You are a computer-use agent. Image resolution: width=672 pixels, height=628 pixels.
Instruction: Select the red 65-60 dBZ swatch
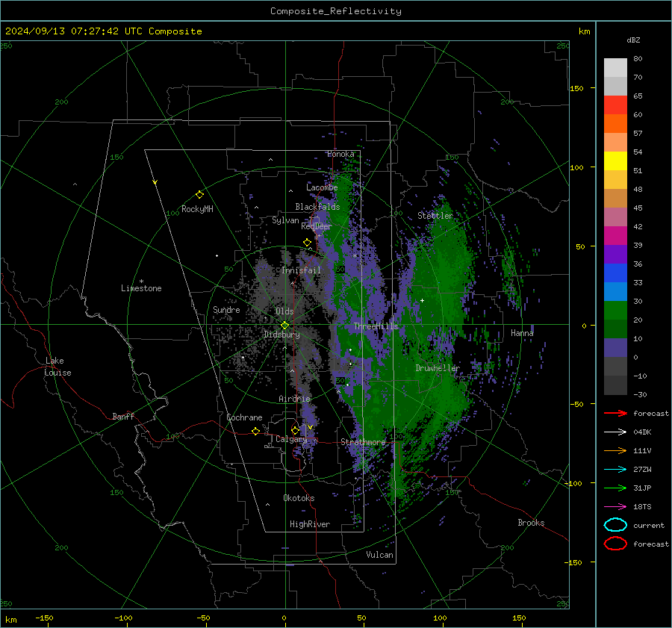(x=615, y=105)
